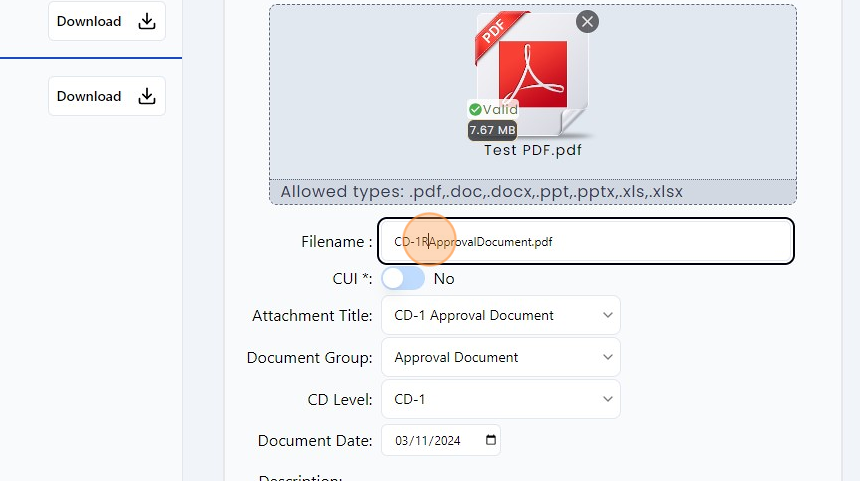Viewport: 860px width, 481px height.
Task: Click the download arrow icon on the lower Download button
Action: pos(146,96)
